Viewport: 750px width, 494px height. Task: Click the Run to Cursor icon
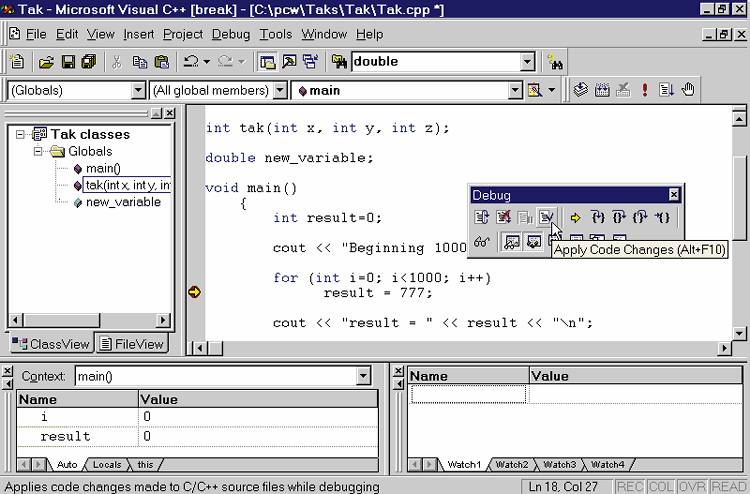click(662, 218)
